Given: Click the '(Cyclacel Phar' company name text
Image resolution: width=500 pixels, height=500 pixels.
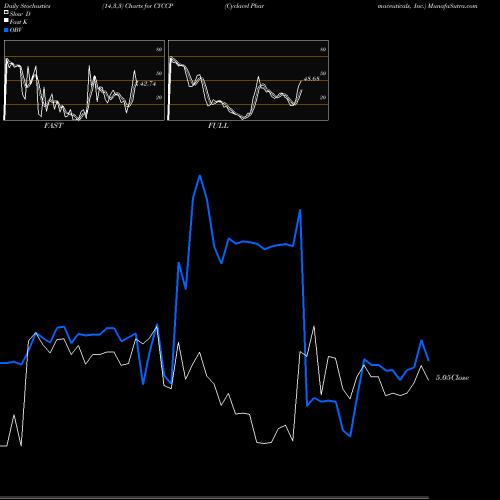Looking at the screenshot, I should [244, 6].
